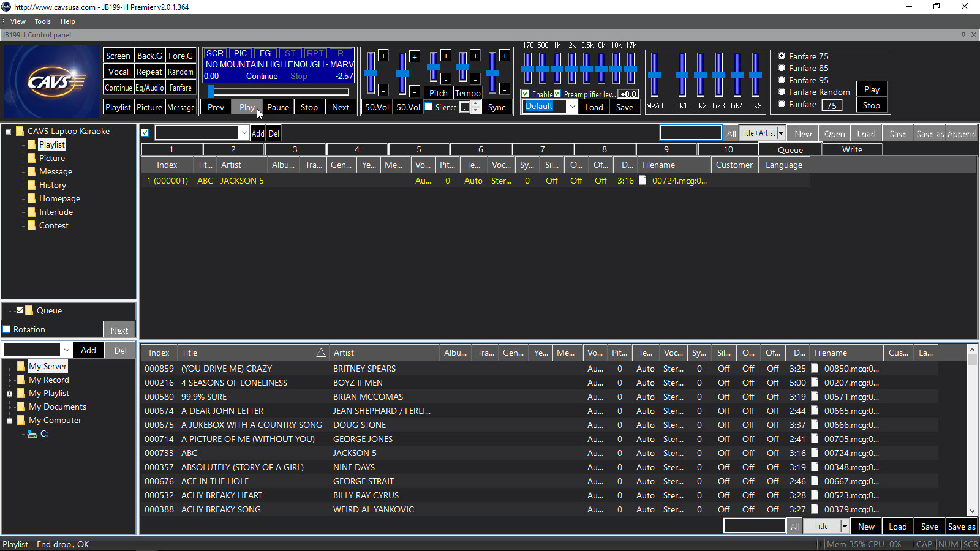The height and width of the screenshot is (551, 980).
Task: Toggle the Preamplifier level checkbox
Action: [557, 94]
